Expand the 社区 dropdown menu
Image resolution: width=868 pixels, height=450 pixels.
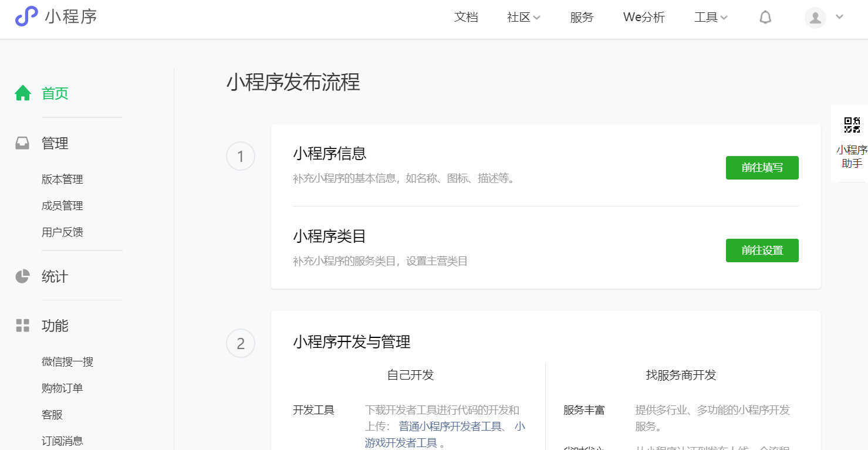pos(523,18)
